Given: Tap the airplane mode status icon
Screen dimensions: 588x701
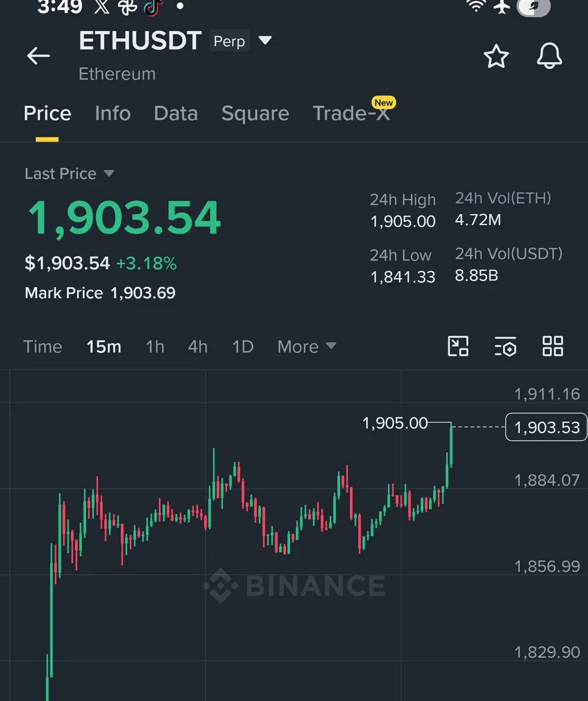Looking at the screenshot, I should (502, 6).
